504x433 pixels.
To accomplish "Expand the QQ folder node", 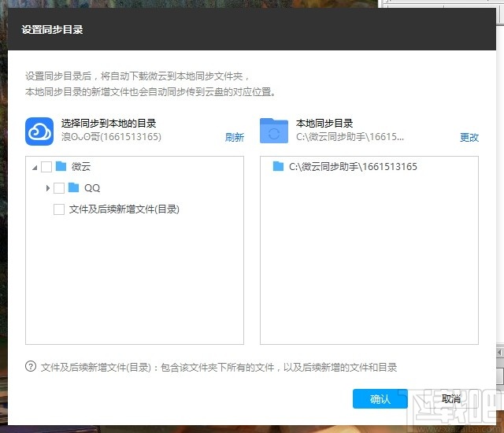I will pos(48,188).
